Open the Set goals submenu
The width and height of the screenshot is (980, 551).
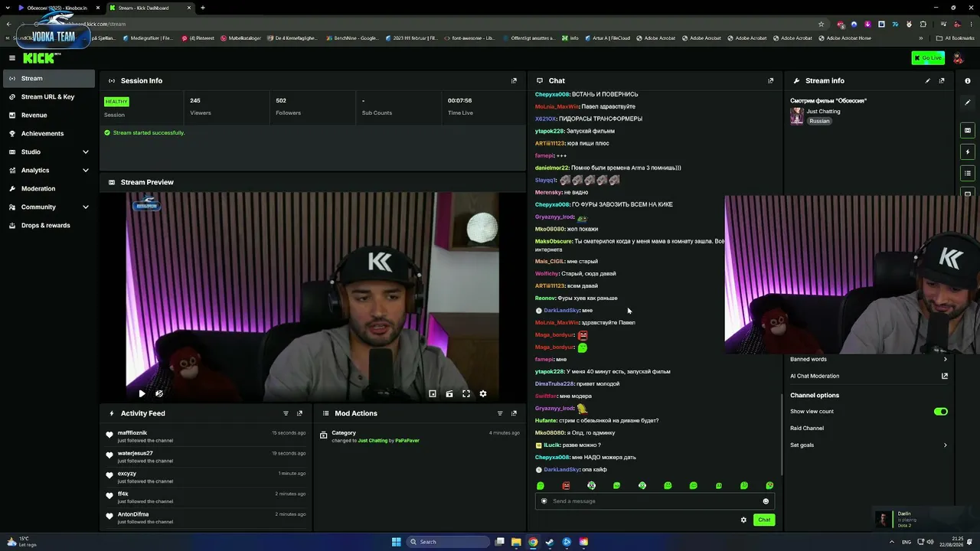tap(869, 445)
